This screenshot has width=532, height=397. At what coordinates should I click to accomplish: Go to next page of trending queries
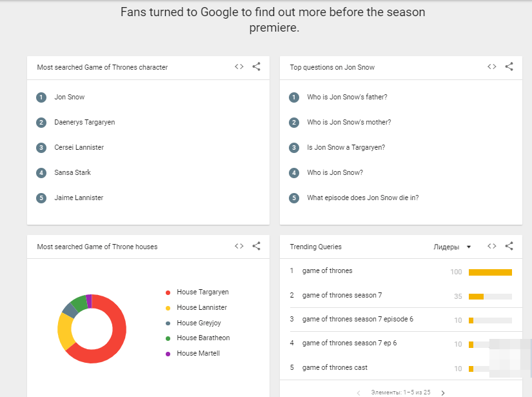point(443,392)
